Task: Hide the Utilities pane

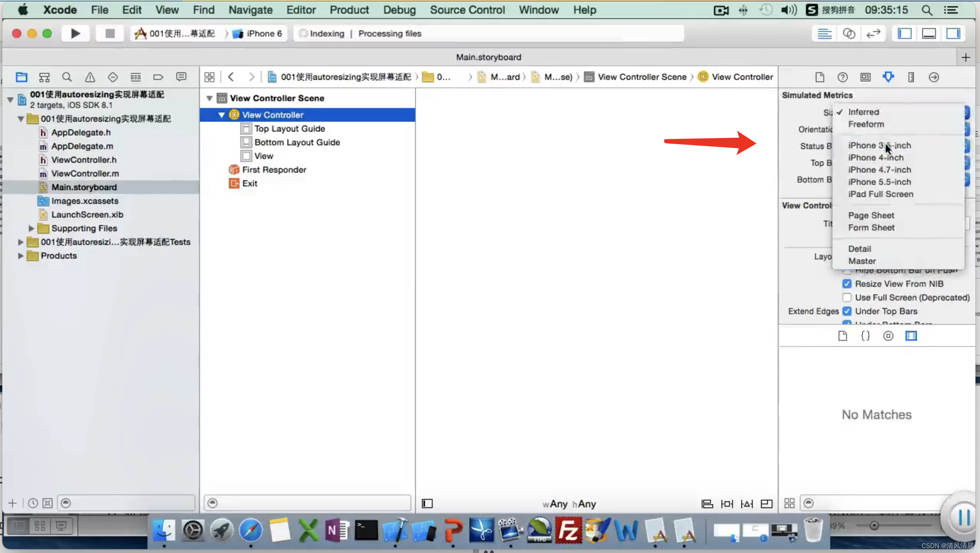Action: pos(953,33)
